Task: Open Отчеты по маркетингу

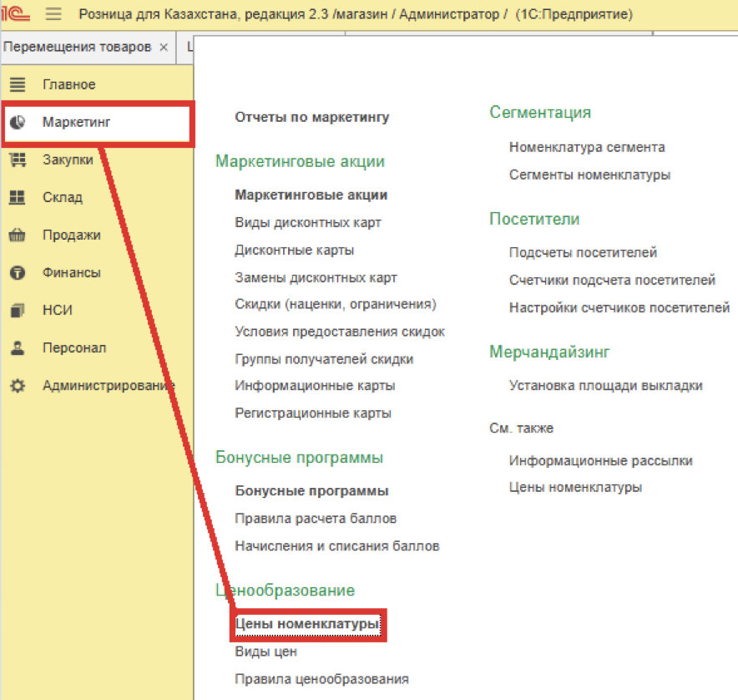Action: click(312, 118)
